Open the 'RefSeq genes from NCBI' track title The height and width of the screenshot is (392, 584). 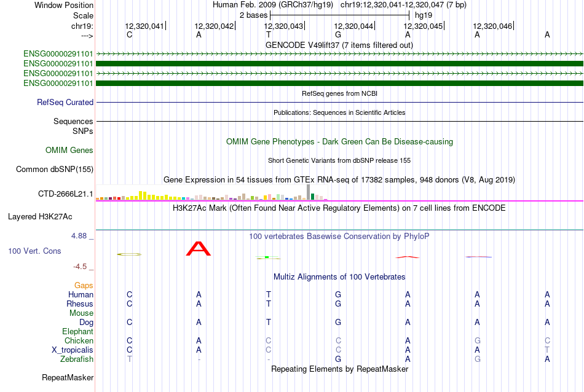click(339, 93)
